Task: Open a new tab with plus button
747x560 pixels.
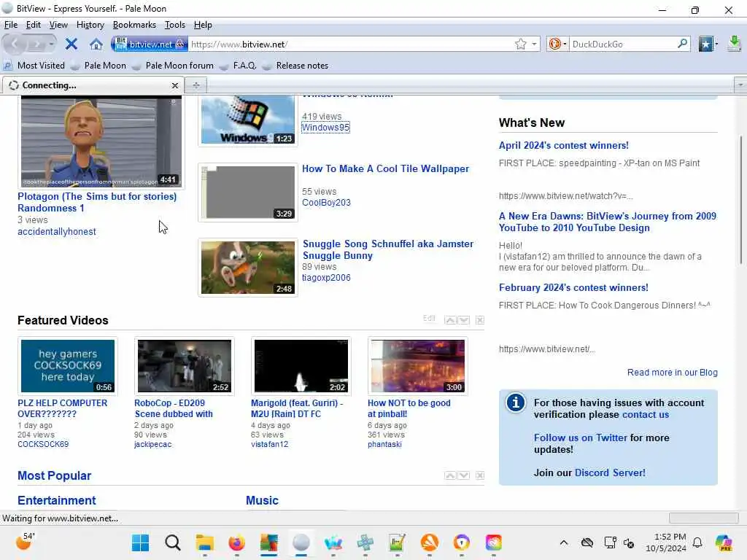Action: click(196, 85)
